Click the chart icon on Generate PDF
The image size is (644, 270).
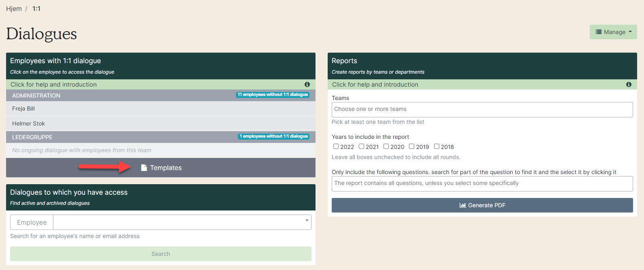[x=463, y=205]
